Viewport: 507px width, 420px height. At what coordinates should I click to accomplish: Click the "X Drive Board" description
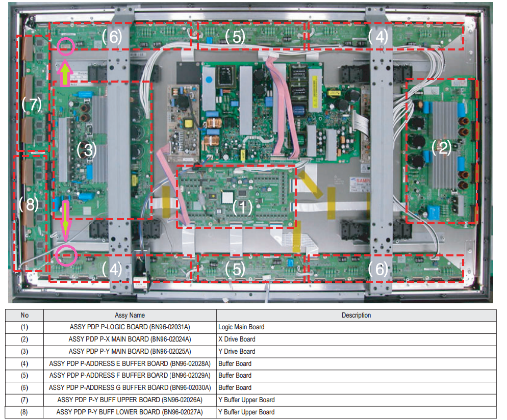[x=237, y=339]
